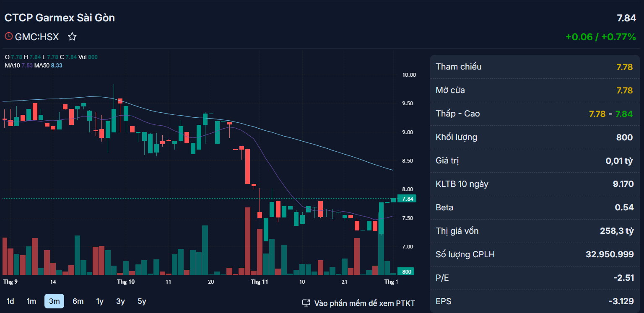
Task: Select the highlighted 3m range tab
Action: pyautogui.click(x=54, y=301)
